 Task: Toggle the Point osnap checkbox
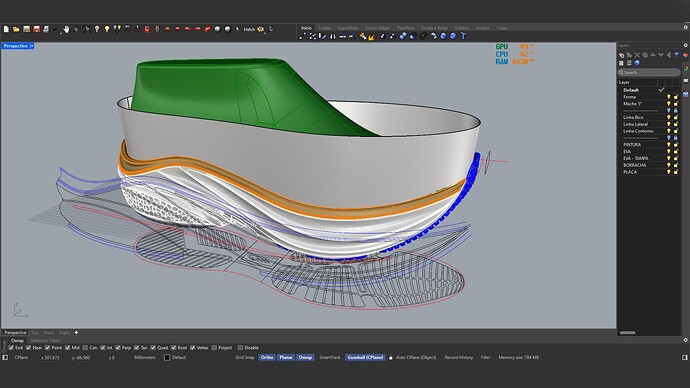coord(47,348)
